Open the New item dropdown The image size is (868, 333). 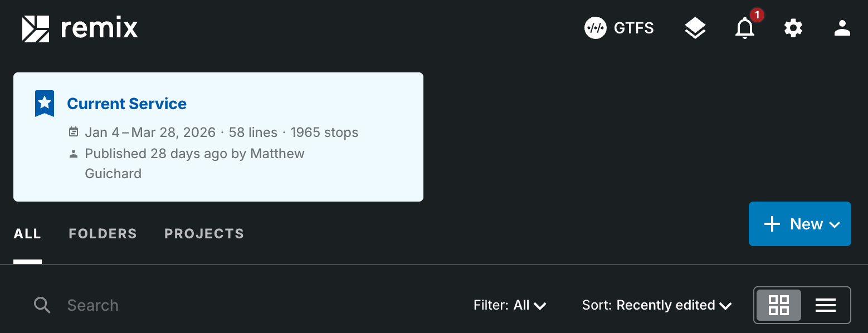click(x=799, y=224)
